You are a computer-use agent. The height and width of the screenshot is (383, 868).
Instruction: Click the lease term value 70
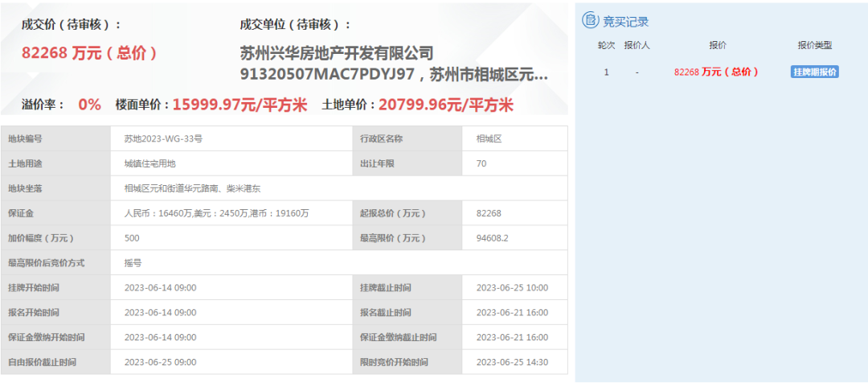click(x=481, y=163)
